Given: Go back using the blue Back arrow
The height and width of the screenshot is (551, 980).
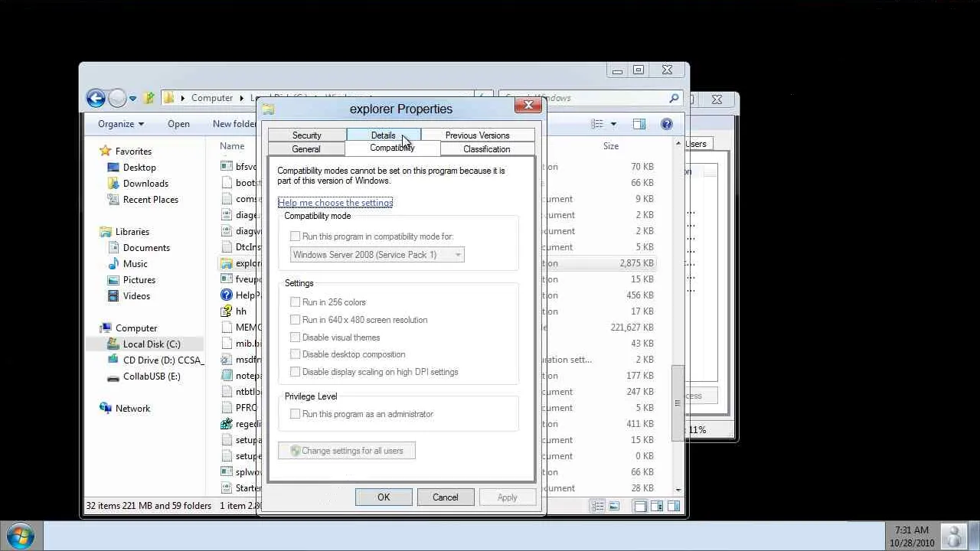Looking at the screenshot, I should tap(96, 98).
